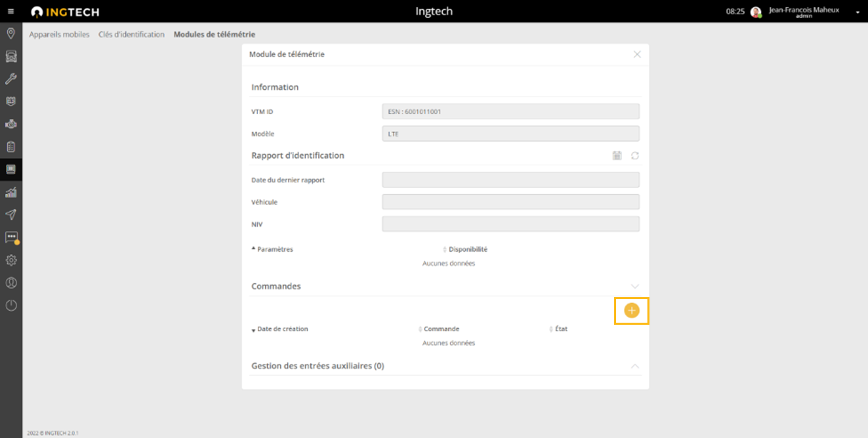This screenshot has width=868, height=438.
Task: Open the map location sidebar icon
Action: click(11, 33)
